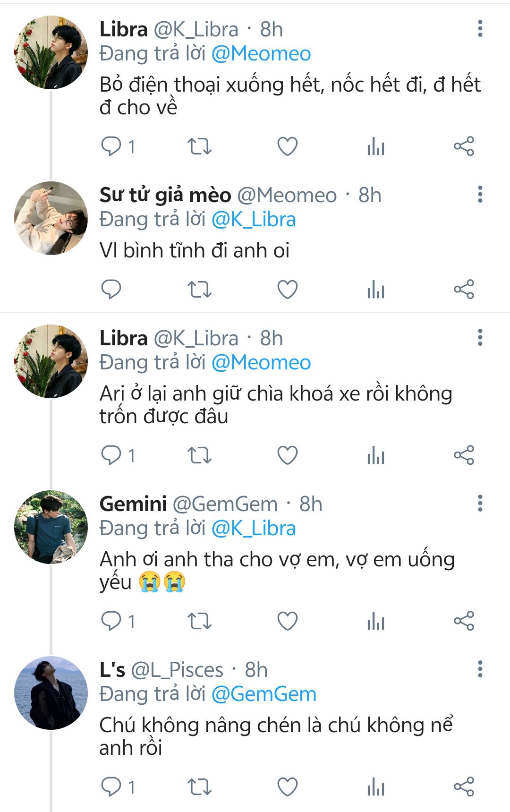Like Gemini's tweet with crying emojis

click(x=287, y=621)
